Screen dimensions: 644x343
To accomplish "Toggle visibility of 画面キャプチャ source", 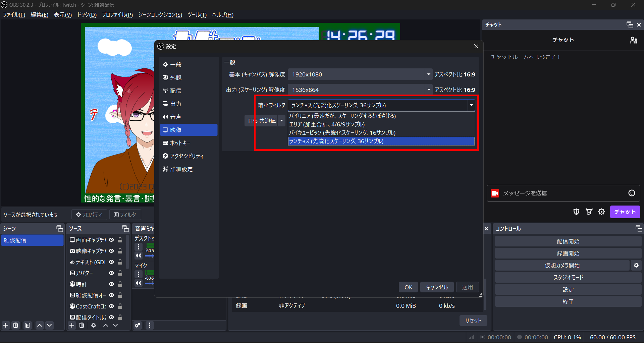I will (111, 240).
